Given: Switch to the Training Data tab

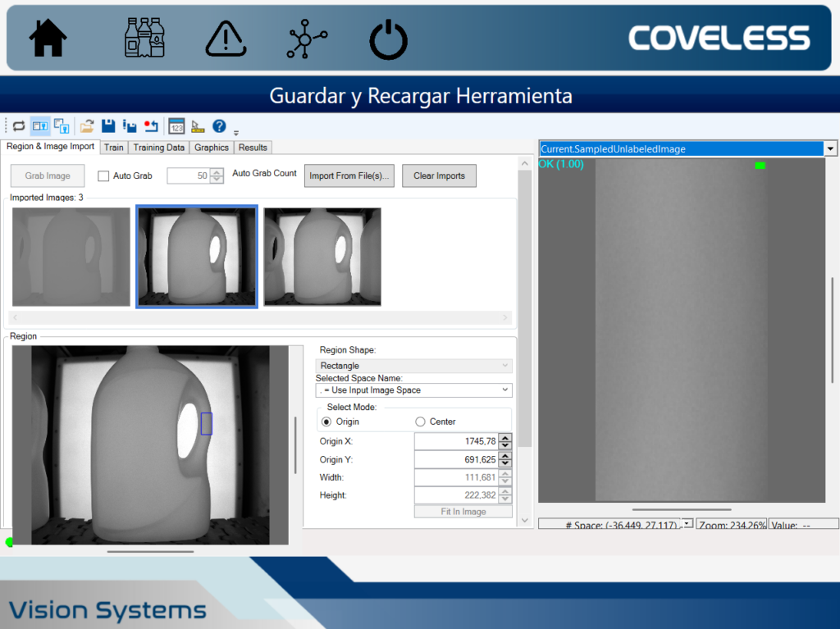Looking at the screenshot, I should tap(159, 148).
